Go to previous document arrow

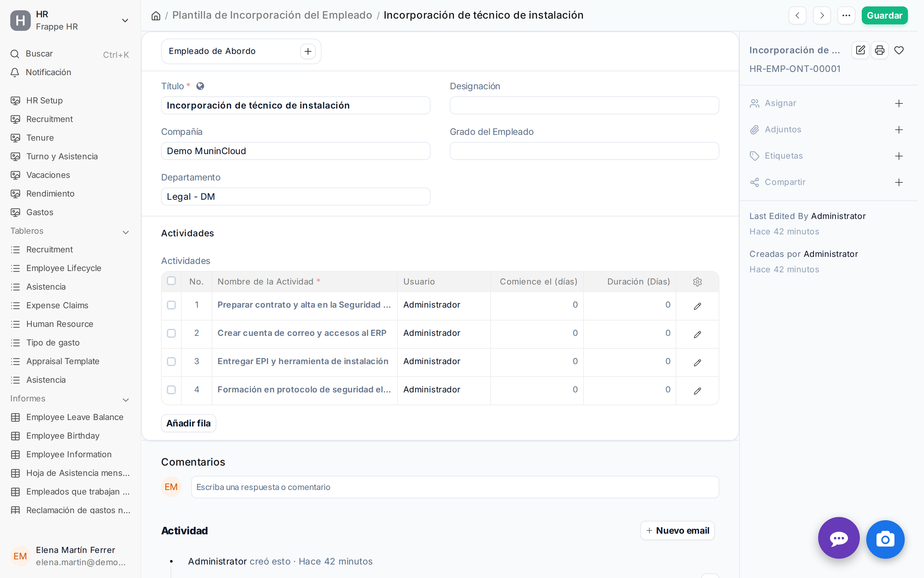point(797,16)
